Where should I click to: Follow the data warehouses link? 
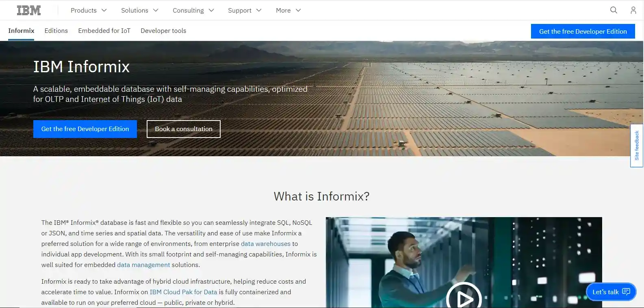pyautogui.click(x=266, y=244)
